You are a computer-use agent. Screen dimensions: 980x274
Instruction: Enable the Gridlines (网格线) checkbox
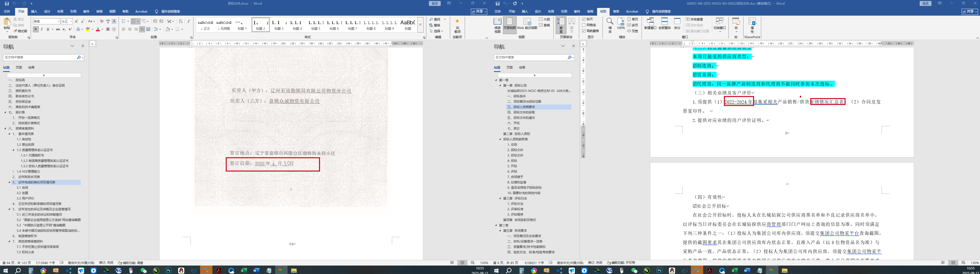pos(584,25)
